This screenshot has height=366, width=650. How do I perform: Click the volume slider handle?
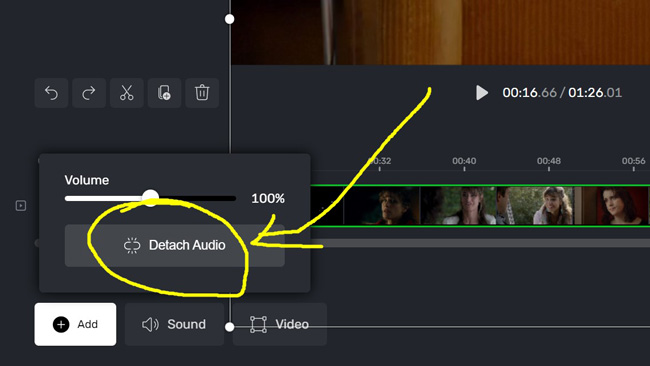(150, 198)
